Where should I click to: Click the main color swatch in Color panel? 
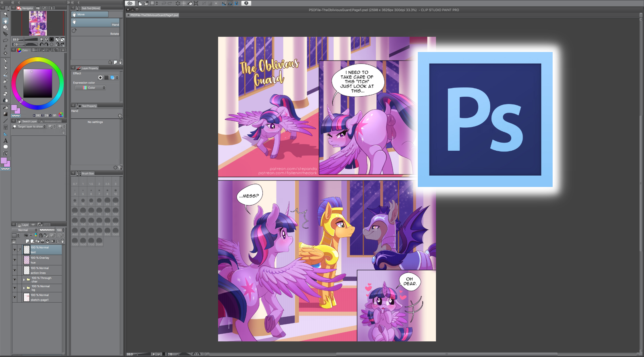14,108
